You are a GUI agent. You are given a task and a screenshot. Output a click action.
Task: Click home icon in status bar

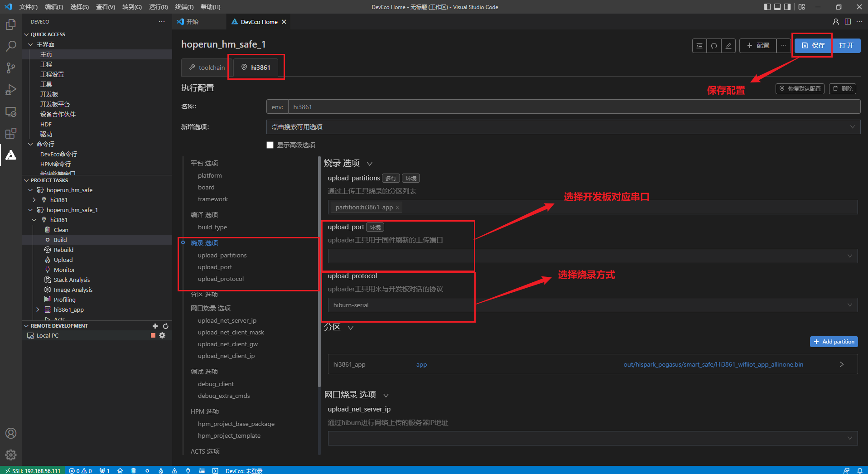click(120, 470)
